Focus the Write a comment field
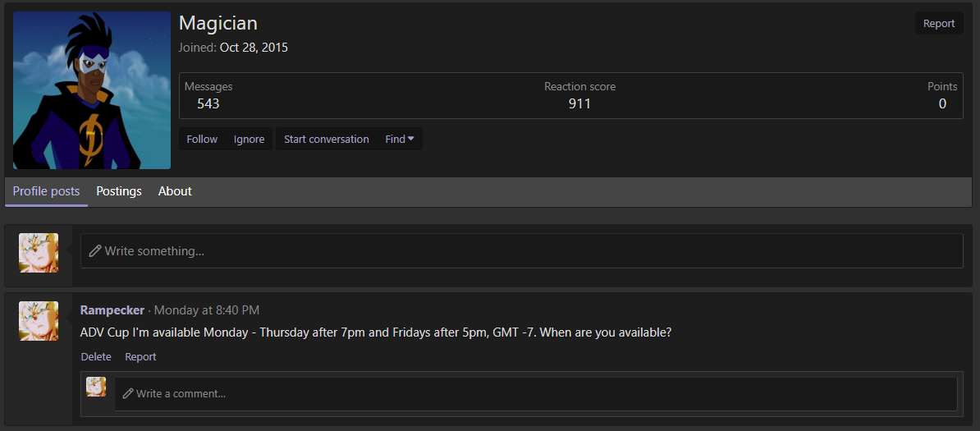 click(536, 393)
